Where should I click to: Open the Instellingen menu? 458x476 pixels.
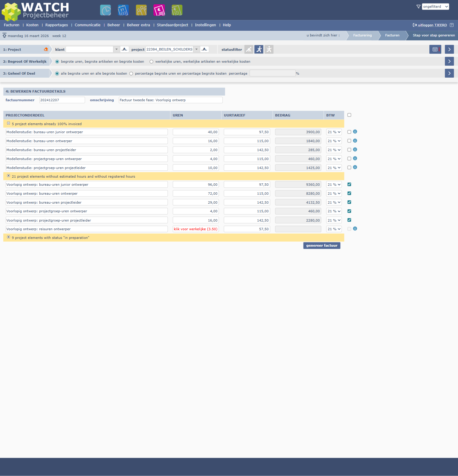click(x=205, y=25)
